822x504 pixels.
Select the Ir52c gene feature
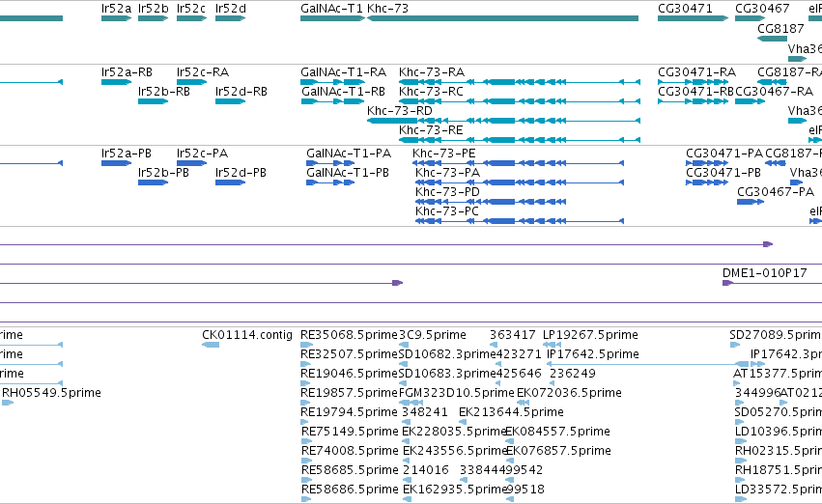[192, 18]
